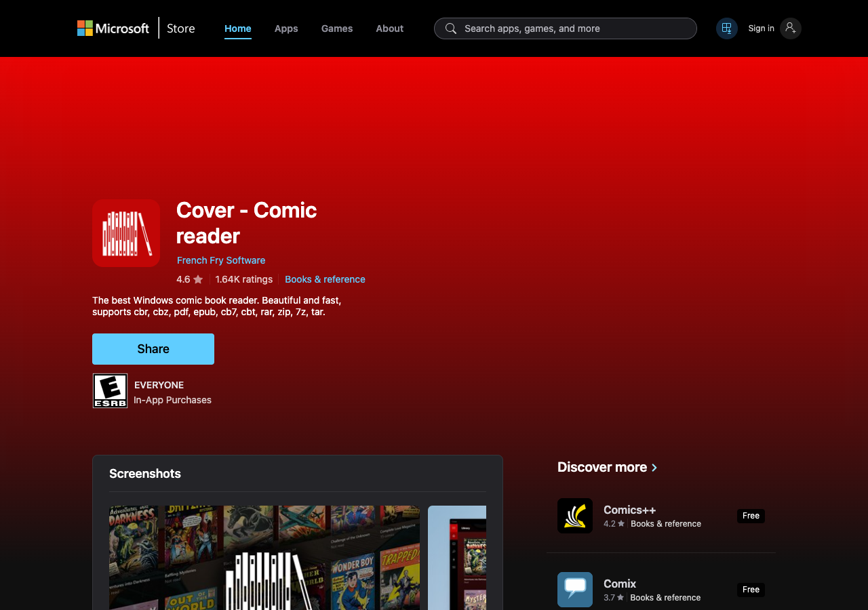The image size is (868, 610).
Task: Click the search magnifier icon
Action: pos(450,28)
